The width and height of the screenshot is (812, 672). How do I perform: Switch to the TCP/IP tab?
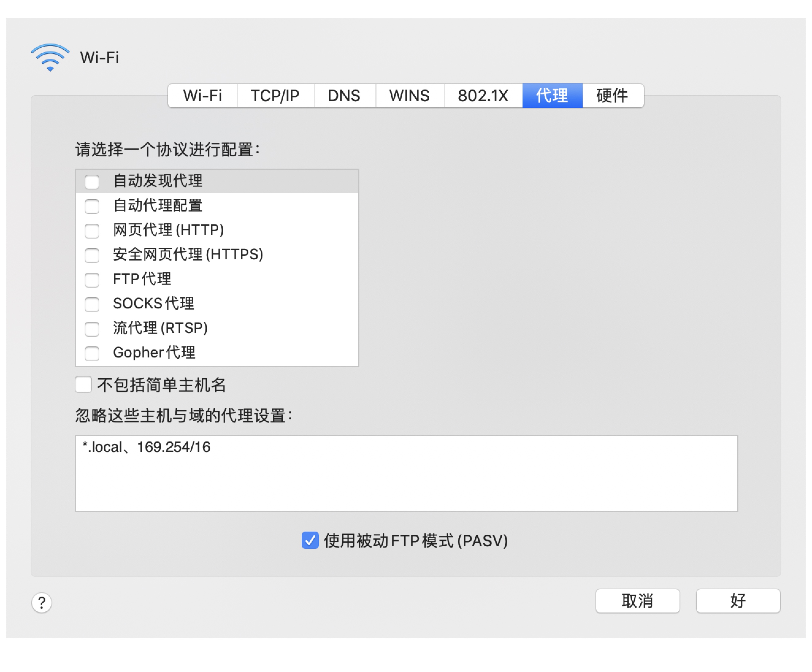coord(275,96)
